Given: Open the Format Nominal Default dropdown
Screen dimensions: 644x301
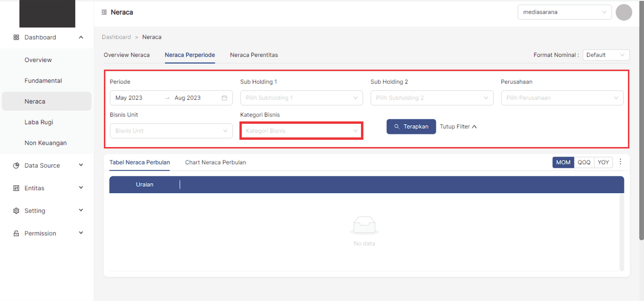Looking at the screenshot, I should click(x=606, y=55).
